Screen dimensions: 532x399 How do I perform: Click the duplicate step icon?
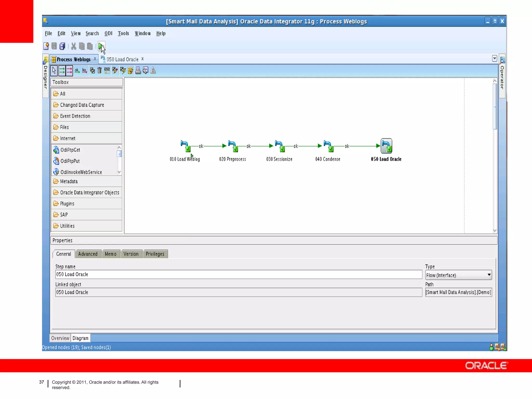[x=92, y=70]
